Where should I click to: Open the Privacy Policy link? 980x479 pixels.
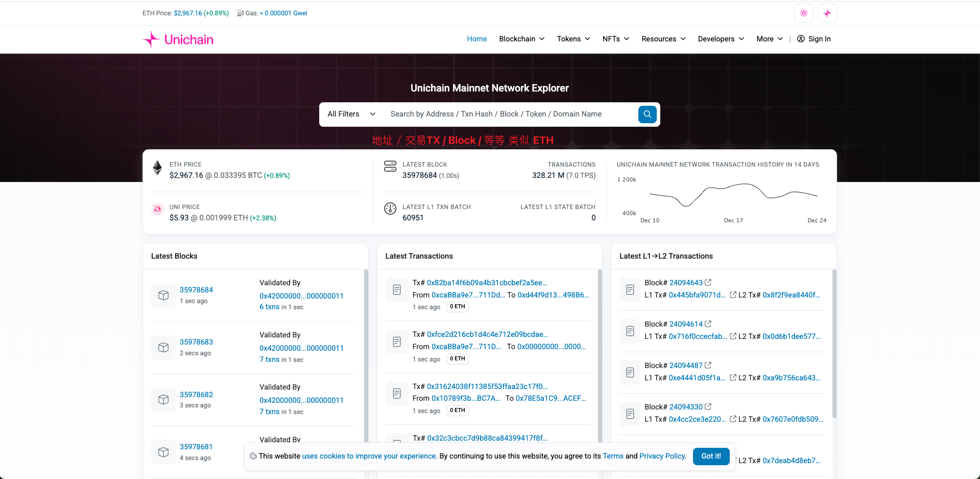click(662, 456)
